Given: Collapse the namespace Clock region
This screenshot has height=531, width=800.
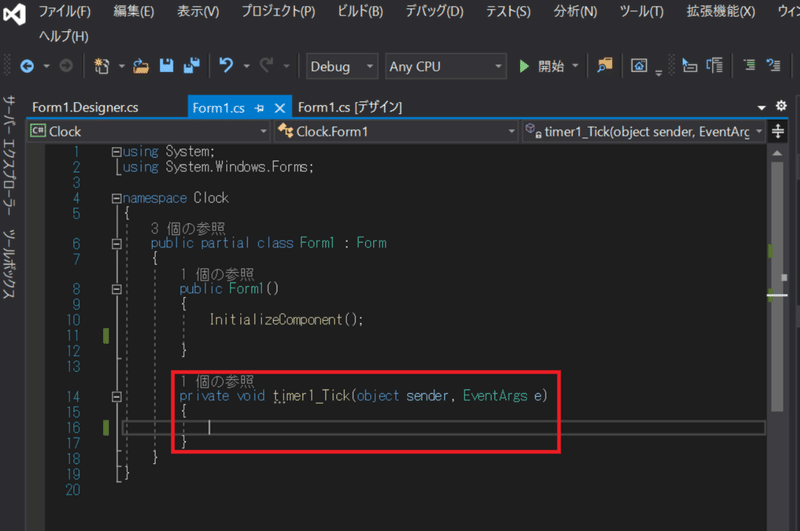Looking at the screenshot, I should (x=116, y=198).
